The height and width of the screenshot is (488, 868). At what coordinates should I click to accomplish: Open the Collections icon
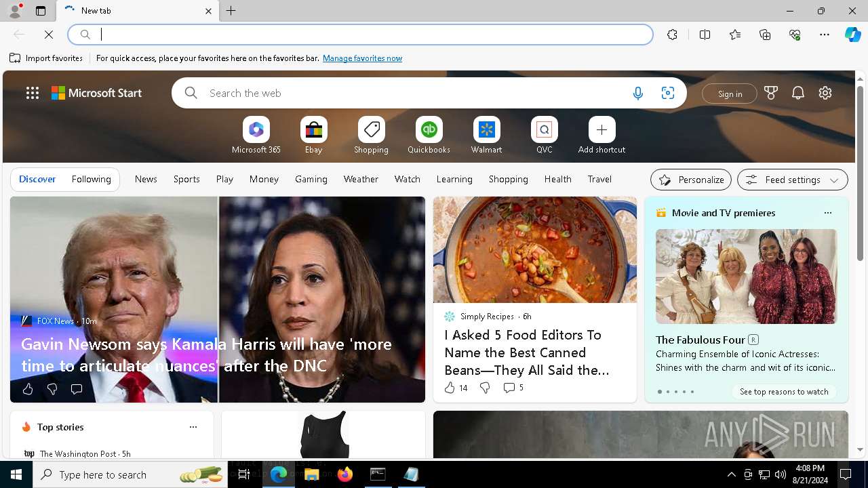[765, 35]
